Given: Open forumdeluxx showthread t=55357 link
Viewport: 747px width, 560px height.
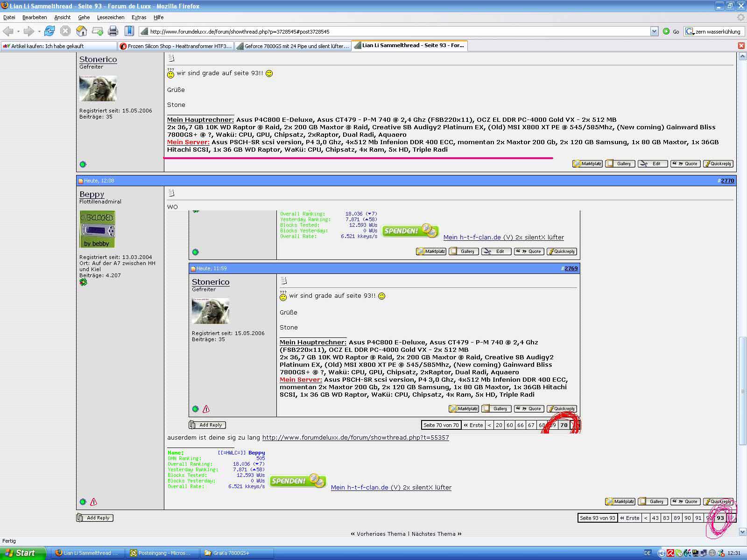Looking at the screenshot, I should [x=355, y=438].
